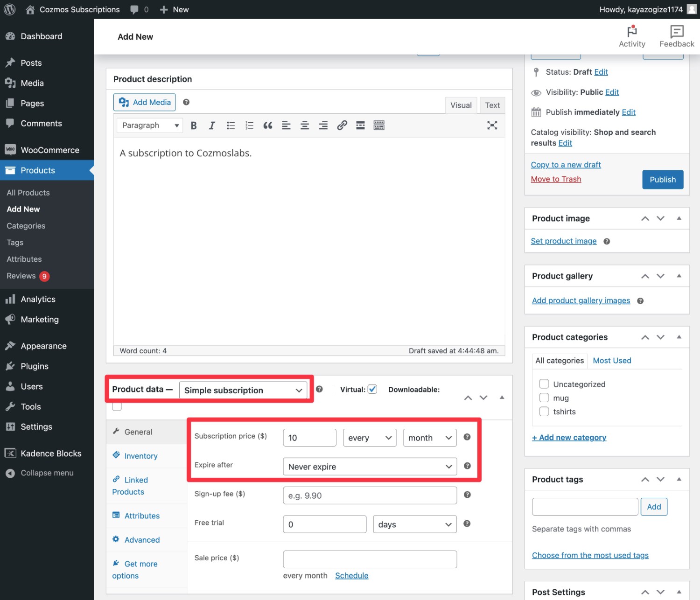Check the tshirts category
The height and width of the screenshot is (600, 700).
544,412
